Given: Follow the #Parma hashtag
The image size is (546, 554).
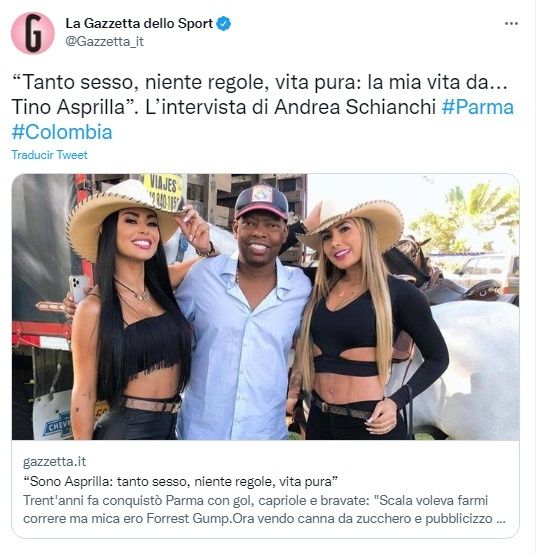Looking at the screenshot, I should (x=477, y=107).
